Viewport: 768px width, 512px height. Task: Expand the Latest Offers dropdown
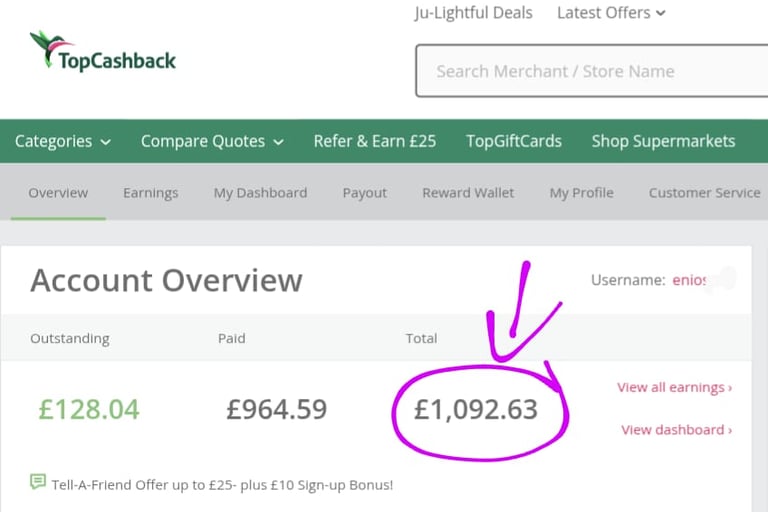click(611, 13)
